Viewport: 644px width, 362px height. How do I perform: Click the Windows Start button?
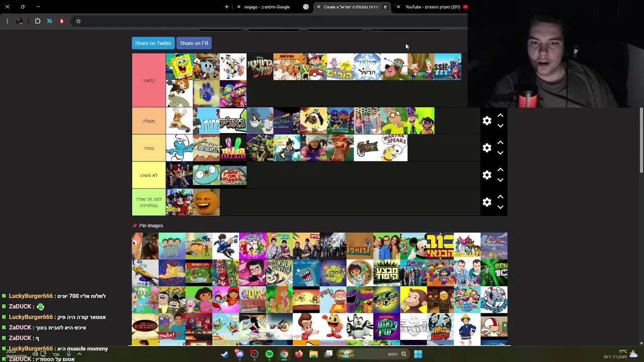point(418,354)
